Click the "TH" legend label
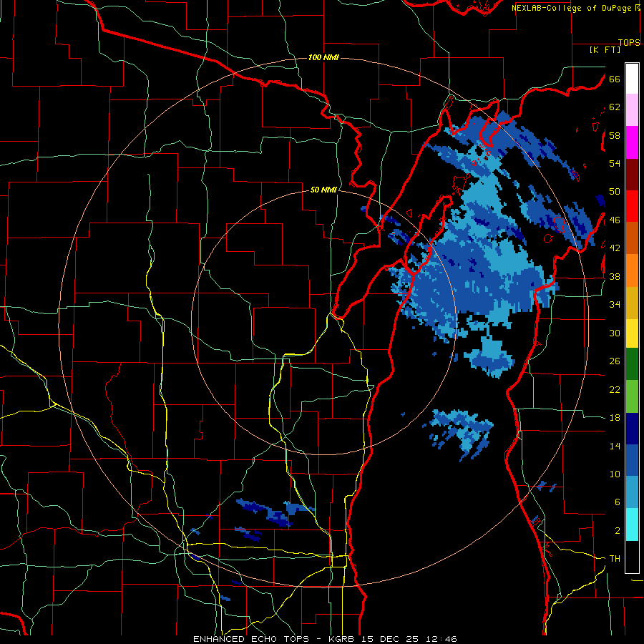Image resolution: width=644 pixels, height=644 pixels. 615,559
